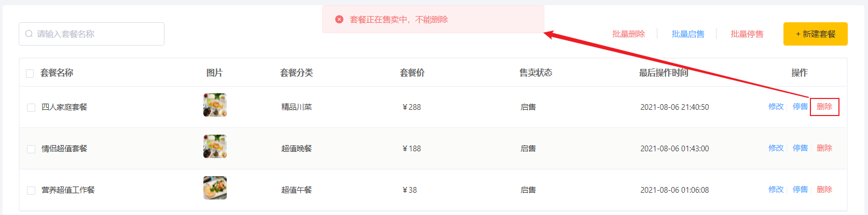
Task: Open the 情侣超值套餐 dish thumbnail
Action: click(x=215, y=146)
